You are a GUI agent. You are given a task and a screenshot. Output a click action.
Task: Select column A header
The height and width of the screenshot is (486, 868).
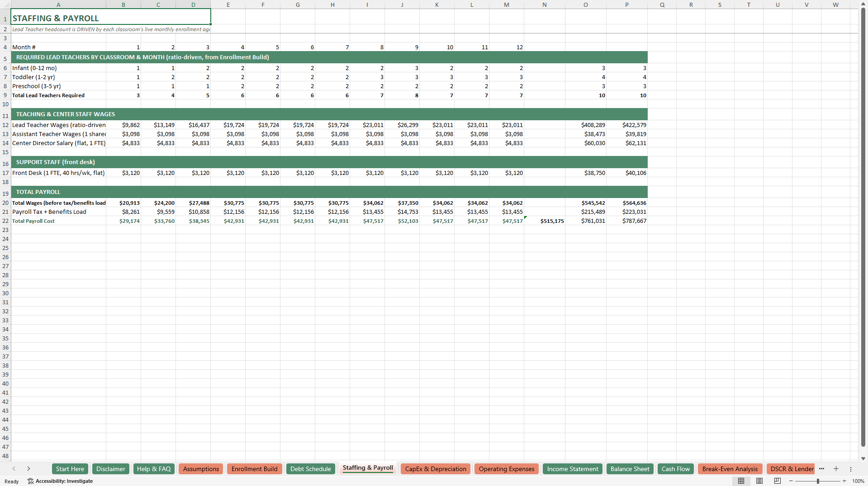(x=58, y=5)
